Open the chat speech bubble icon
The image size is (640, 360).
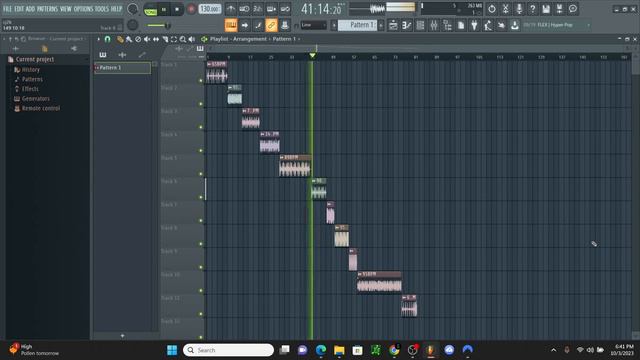point(573,9)
